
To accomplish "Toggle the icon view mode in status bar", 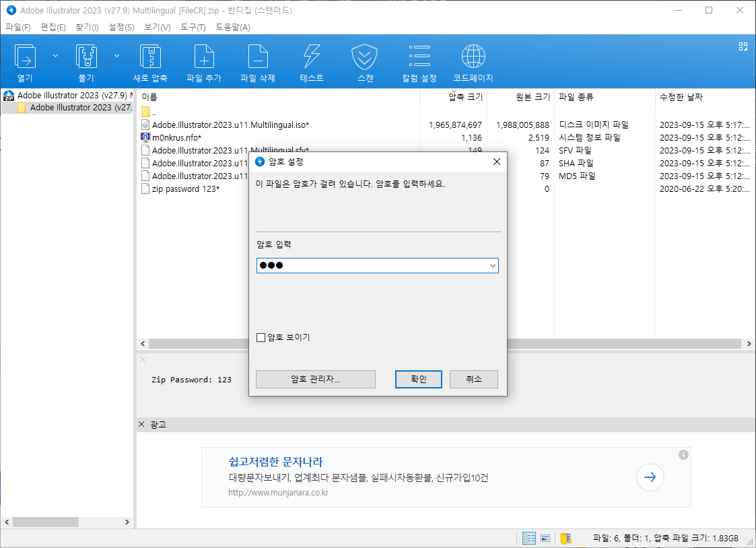I will (x=545, y=537).
